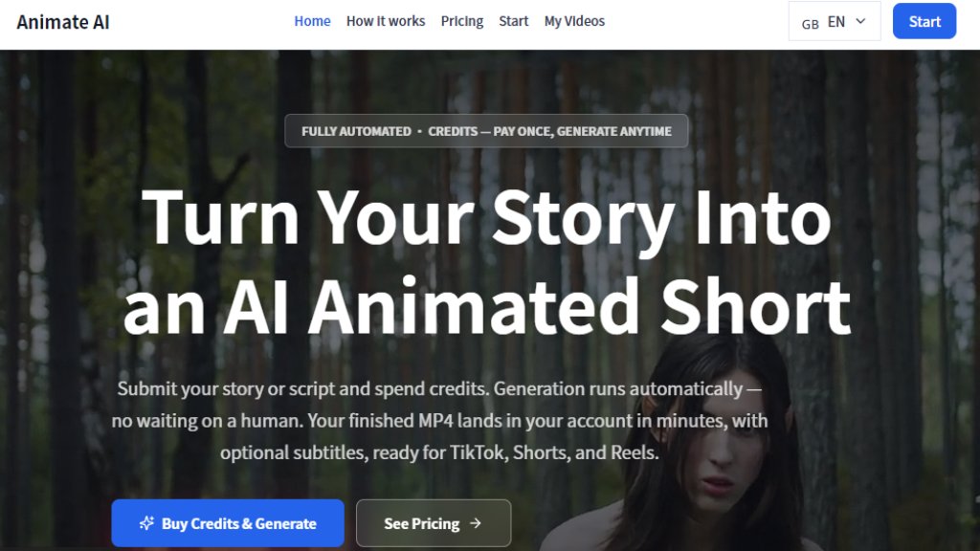980x551 pixels.
Task: Click the blue Start button in header
Action: pos(924,21)
